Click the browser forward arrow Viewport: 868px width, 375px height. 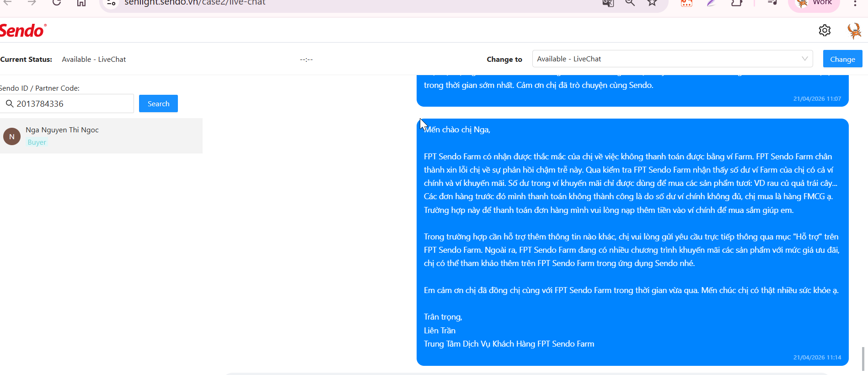coord(32,3)
